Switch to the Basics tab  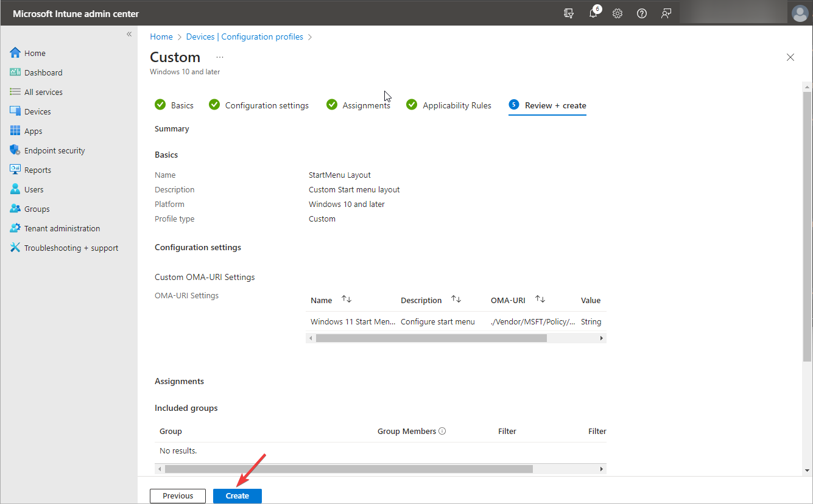click(x=181, y=105)
